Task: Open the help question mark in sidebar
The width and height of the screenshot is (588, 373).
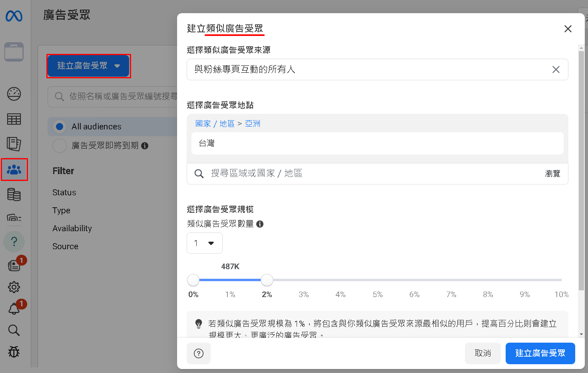Action: (x=14, y=242)
